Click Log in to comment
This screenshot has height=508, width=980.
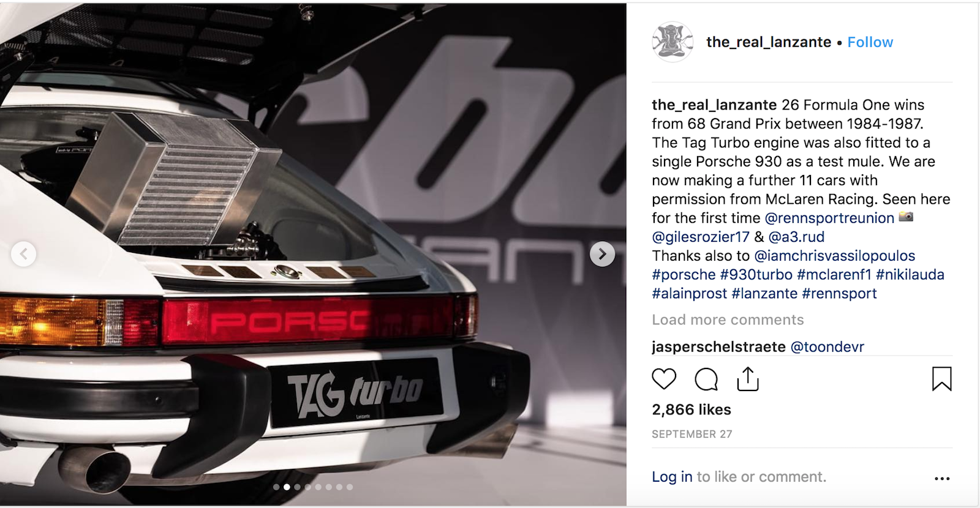coord(672,477)
